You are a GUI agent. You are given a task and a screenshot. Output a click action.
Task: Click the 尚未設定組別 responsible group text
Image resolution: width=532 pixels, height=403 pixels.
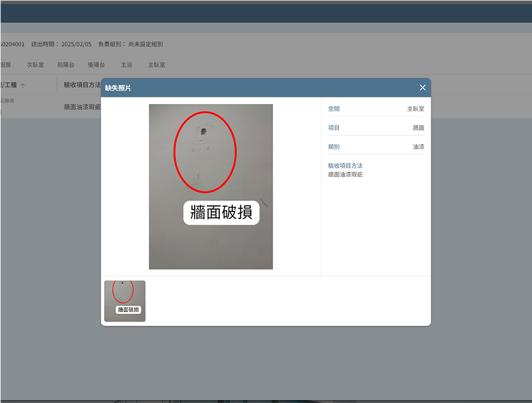click(x=145, y=44)
